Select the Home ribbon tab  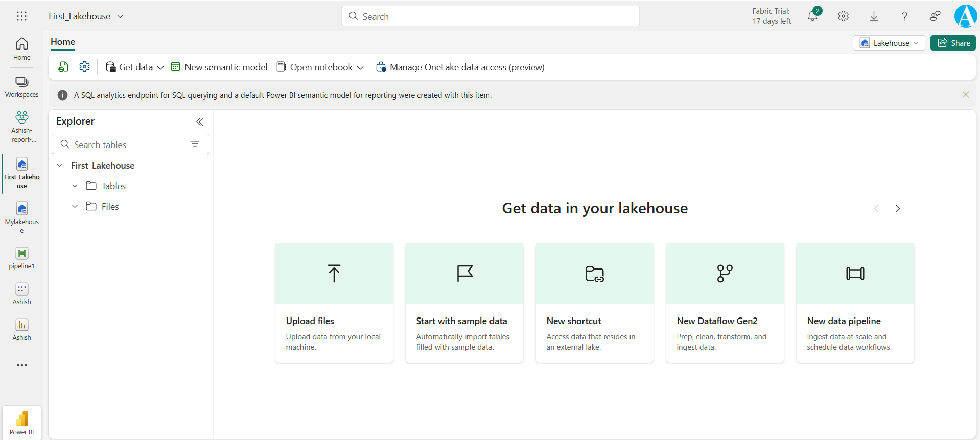coord(63,42)
